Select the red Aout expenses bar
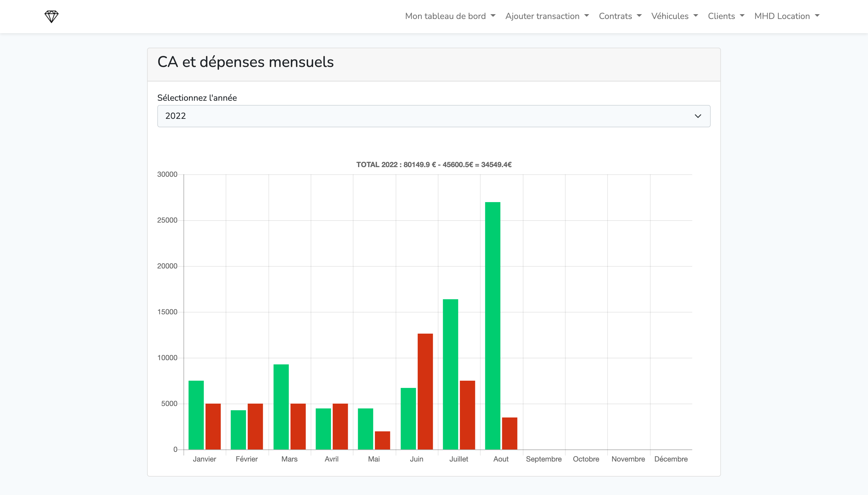The image size is (868, 495). (509, 433)
